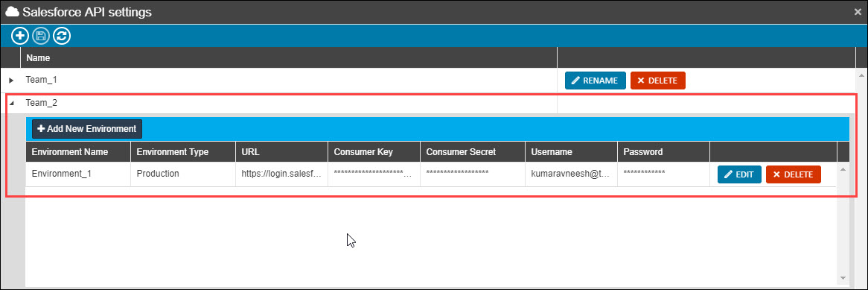
Task: Click the Production environment type cell
Action: click(183, 174)
